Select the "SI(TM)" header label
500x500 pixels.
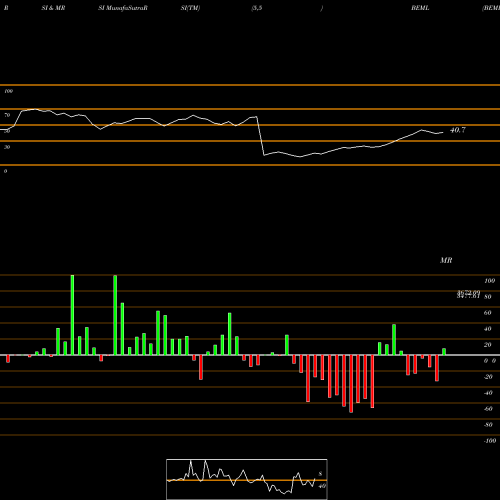click(190, 8)
